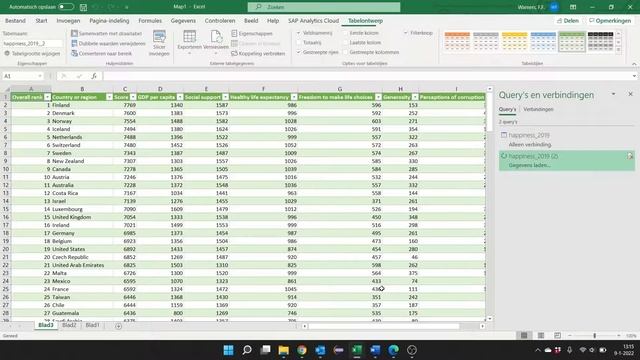
Task: Open Microsoft Word from the taskbar
Action: tap(375, 350)
